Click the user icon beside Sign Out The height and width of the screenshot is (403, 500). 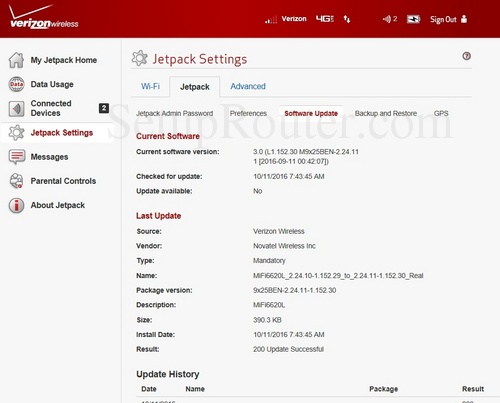pos(464,19)
